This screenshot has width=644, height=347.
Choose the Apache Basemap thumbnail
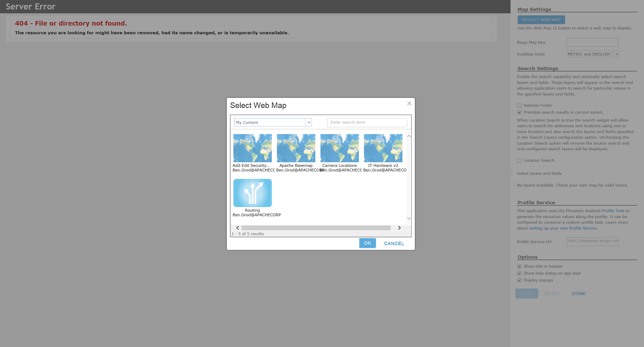(x=296, y=148)
